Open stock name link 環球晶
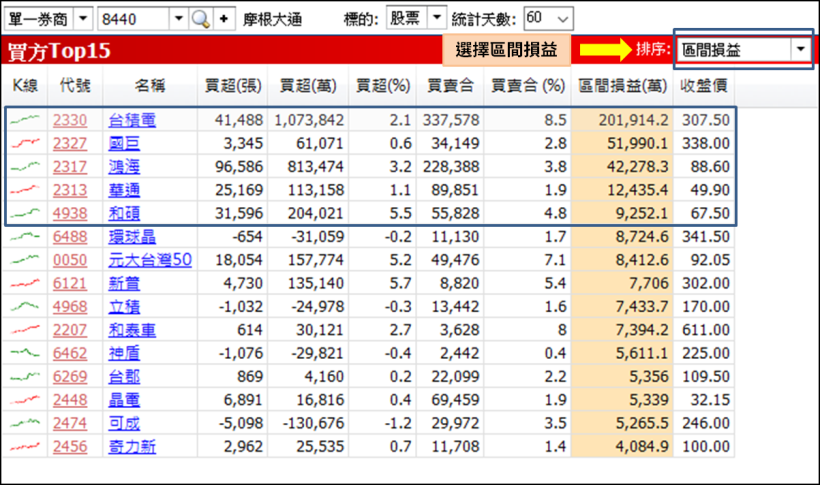This screenshot has height=485, width=820. pos(132,237)
